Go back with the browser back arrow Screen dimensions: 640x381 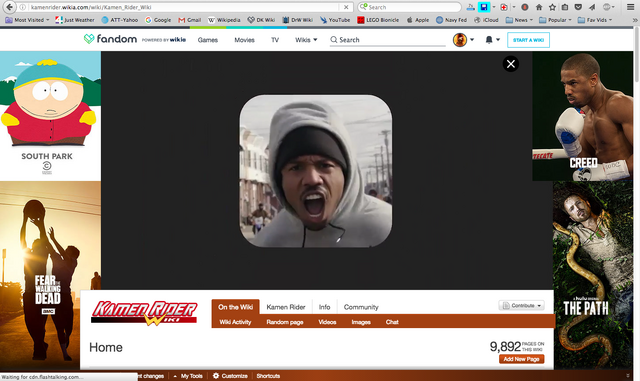[x=9, y=7]
